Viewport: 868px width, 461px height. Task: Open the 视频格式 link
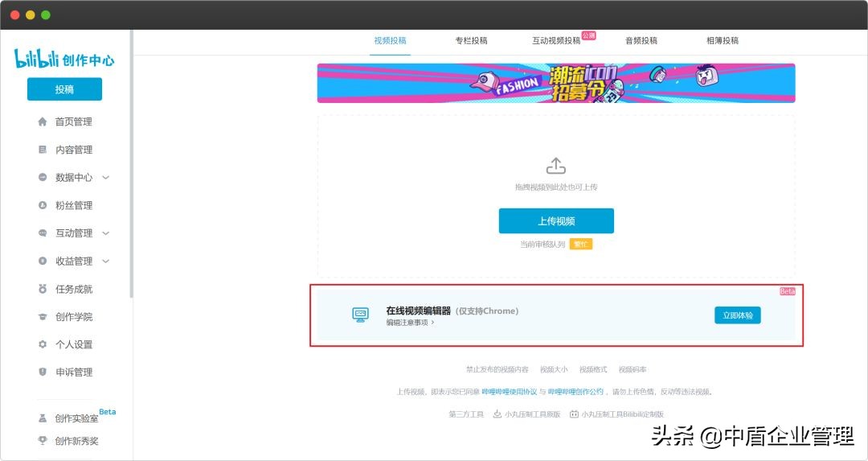[593, 369]
